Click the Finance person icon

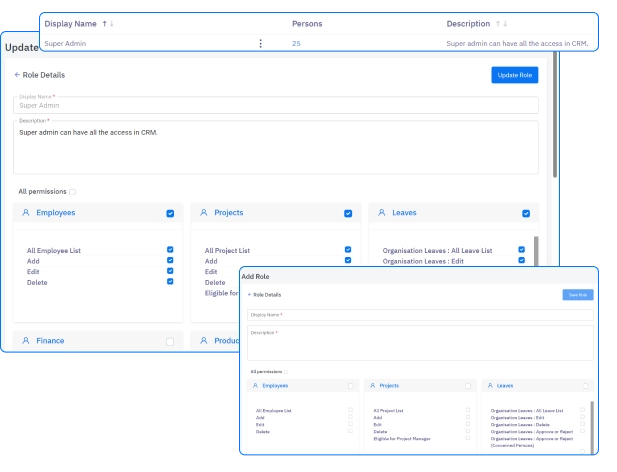(26, 341)
